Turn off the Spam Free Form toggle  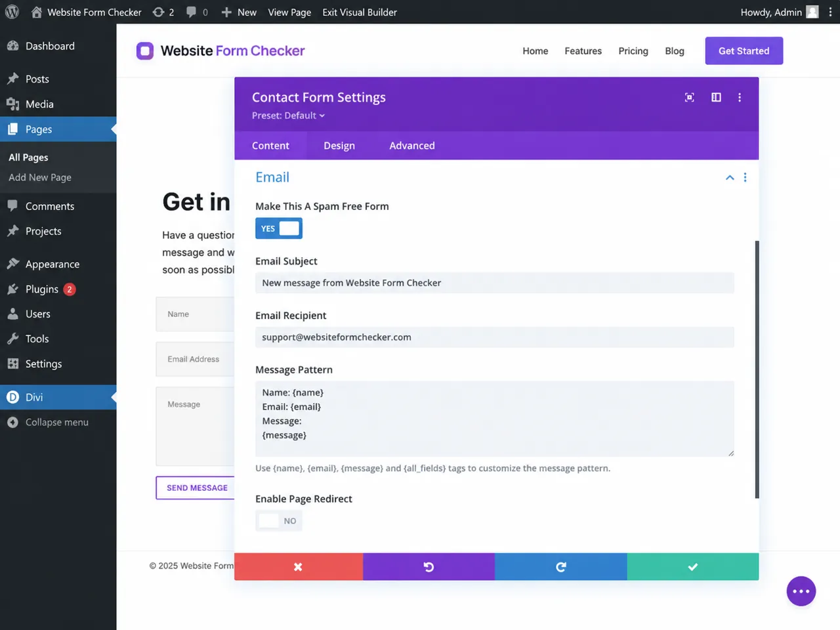pyautogui.click(x=279, y=228)
